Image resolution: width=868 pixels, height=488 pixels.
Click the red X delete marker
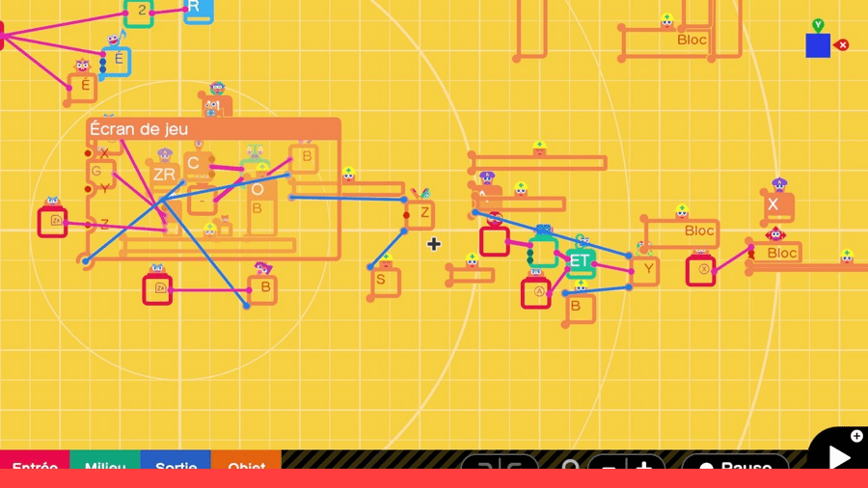(x=842, y=45)
